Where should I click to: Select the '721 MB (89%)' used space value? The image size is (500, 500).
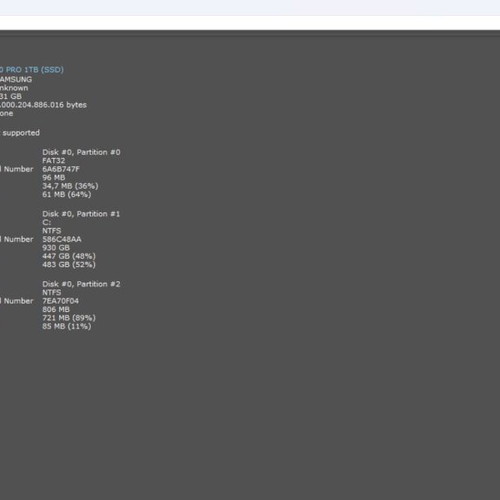(69, 318)
